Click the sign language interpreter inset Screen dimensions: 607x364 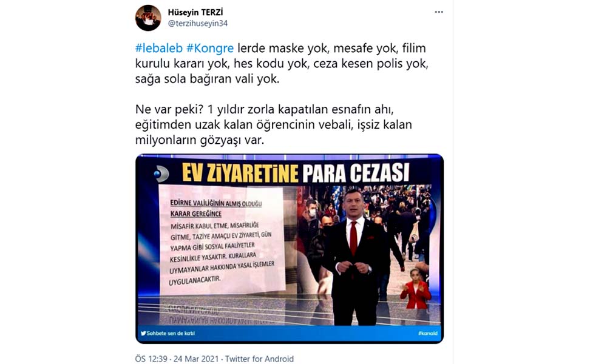pyautogui.click(x=415, y=289)
